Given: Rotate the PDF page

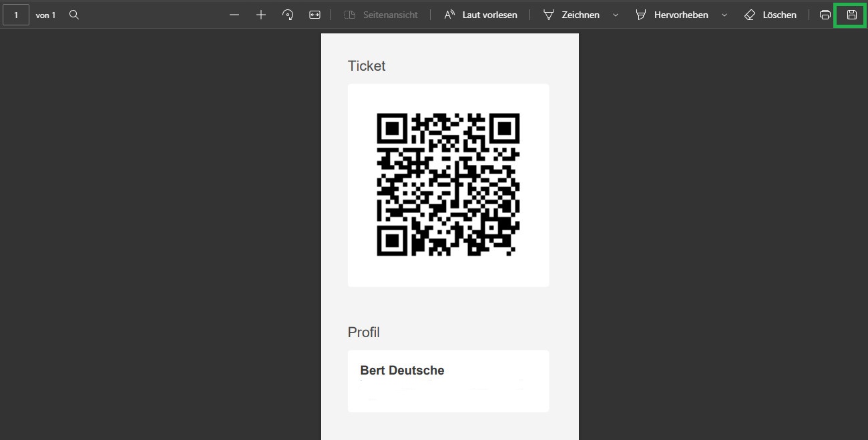Looking at the screenshot, I should pyautogui.click(x=288, y=15).
